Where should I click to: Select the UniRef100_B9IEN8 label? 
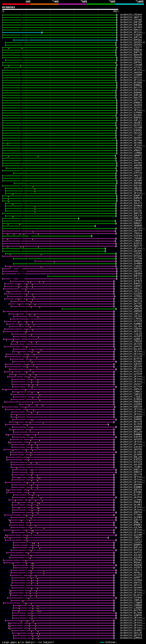[x=131, y=82]
